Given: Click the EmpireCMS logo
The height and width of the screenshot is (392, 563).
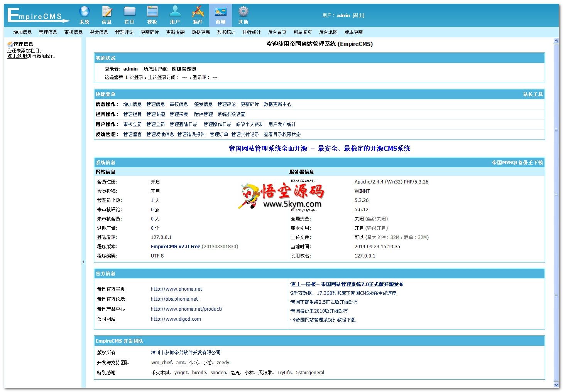Looking at the screenshot, I should tap(38, 15).
